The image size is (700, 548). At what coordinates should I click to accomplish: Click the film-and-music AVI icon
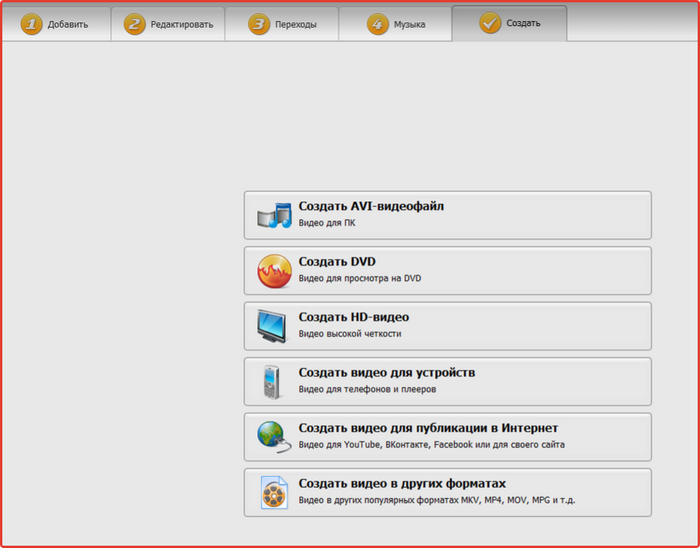(x=274, y=215)
